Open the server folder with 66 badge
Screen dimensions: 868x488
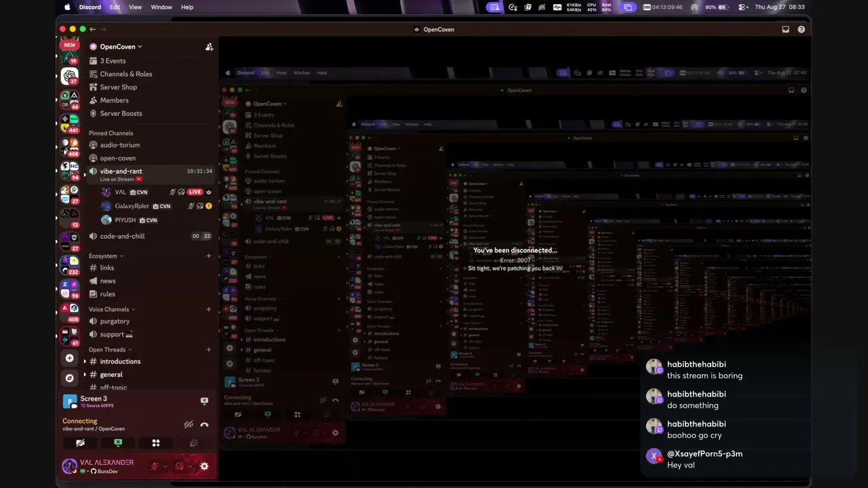click(69, 100)
